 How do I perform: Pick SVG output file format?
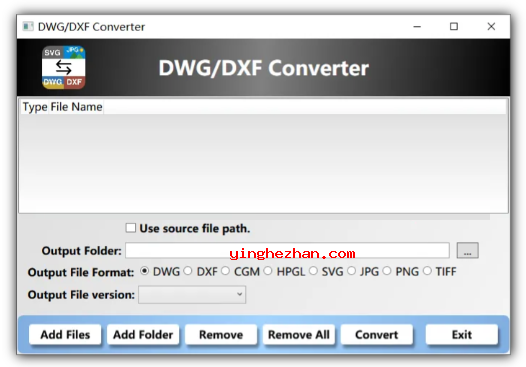tap(313, 271)
